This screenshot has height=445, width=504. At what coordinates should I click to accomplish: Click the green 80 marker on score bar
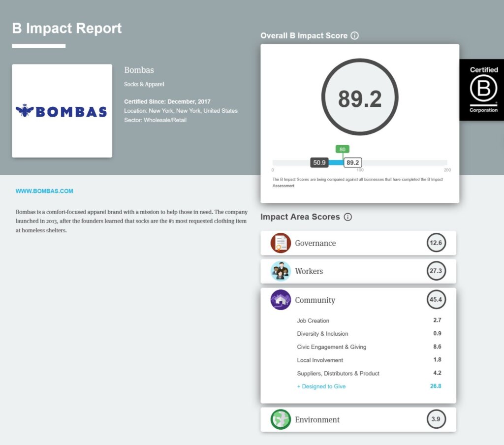pyautogui.click(x=343, y=149)
